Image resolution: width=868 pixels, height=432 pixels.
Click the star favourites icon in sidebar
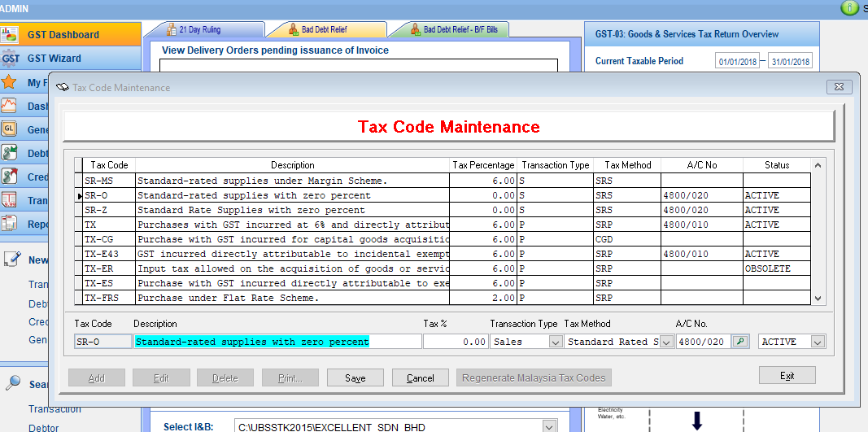(x=9, y=82)
